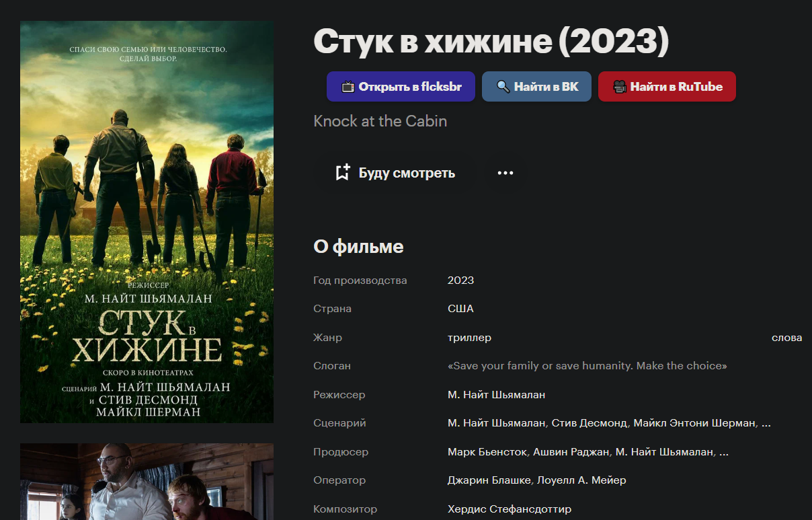Click director link 'М. Найт Шьямалан'
The image size is (812, 520).
pyautogui.click(x=496, y=395)
